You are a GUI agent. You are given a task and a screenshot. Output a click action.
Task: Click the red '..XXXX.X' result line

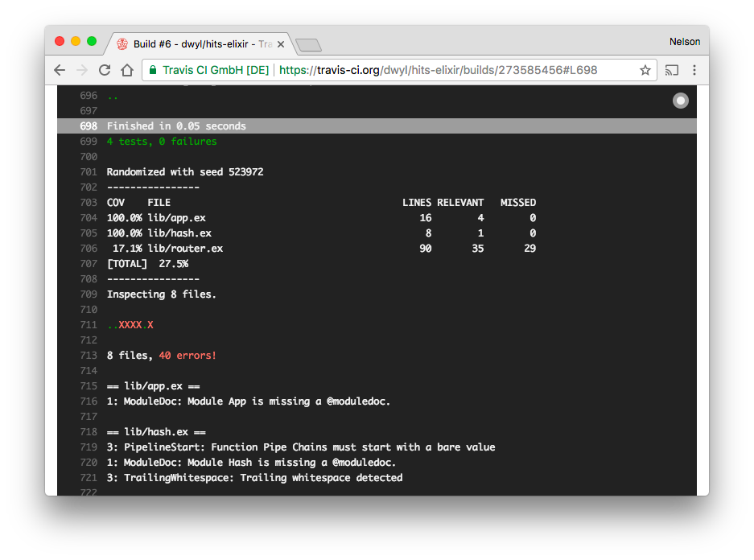[130, 325]
